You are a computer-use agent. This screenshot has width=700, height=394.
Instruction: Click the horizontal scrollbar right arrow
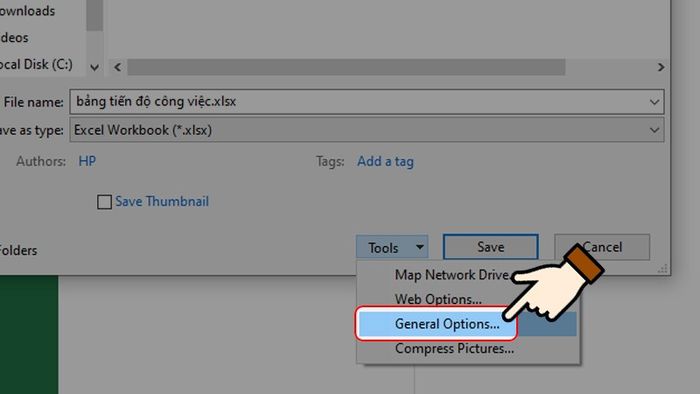(661, 67)
